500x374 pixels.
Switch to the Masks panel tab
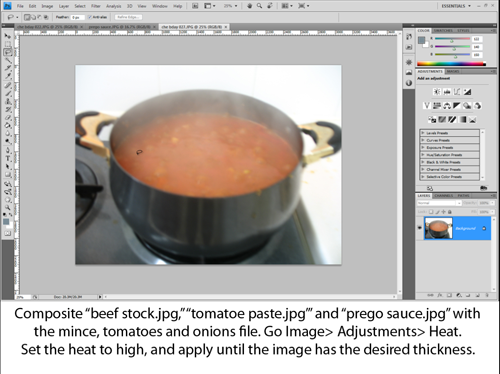(453, 71)
